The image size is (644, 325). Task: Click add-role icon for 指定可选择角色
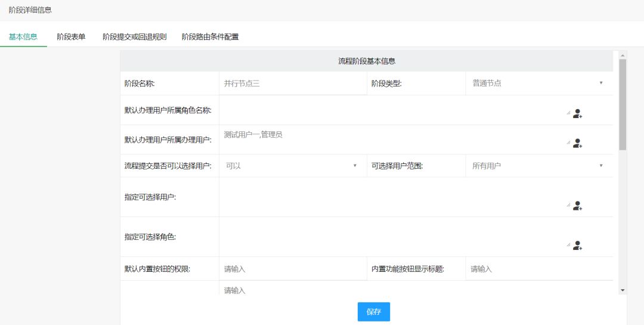(x=577, y=245)
